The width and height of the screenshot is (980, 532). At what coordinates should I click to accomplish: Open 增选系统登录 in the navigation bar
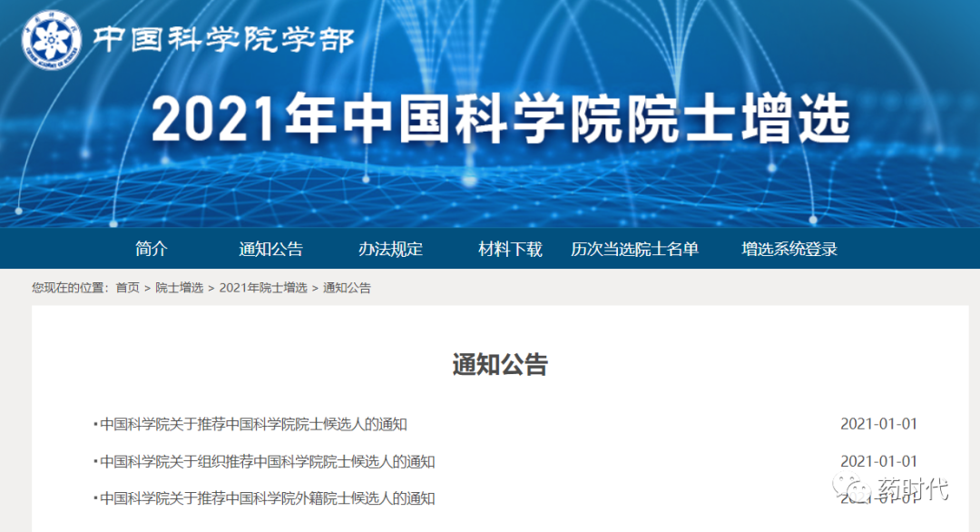point(789,249)
